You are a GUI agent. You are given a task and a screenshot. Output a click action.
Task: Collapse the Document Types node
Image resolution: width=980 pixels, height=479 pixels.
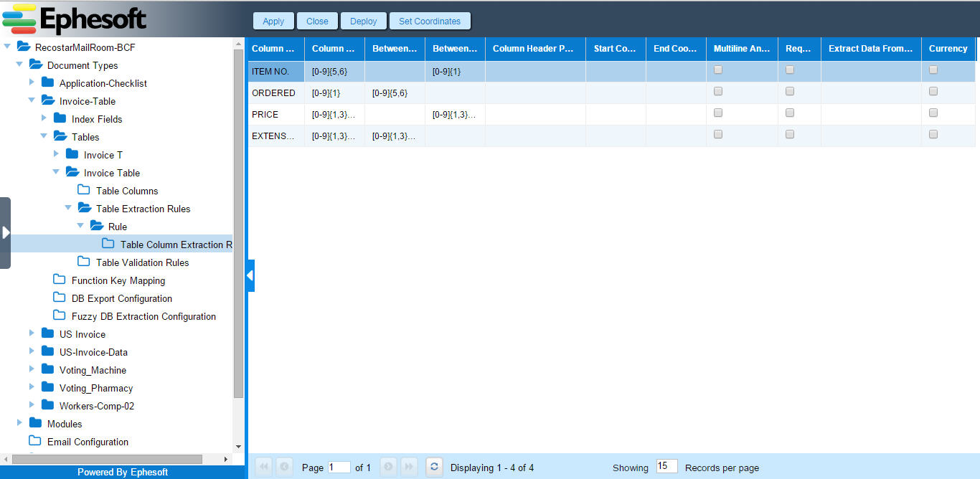tap(19, 65)
